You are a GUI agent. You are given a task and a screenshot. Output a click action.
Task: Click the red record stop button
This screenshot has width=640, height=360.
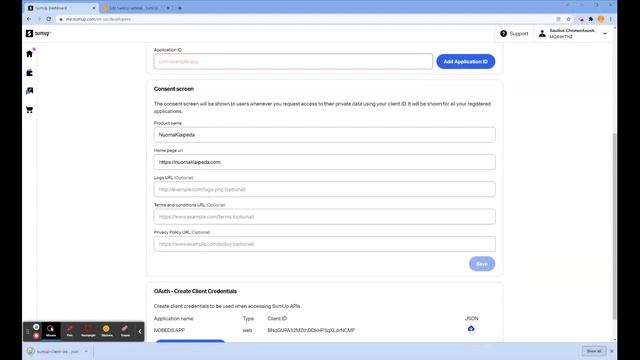(x=36, y=335)
